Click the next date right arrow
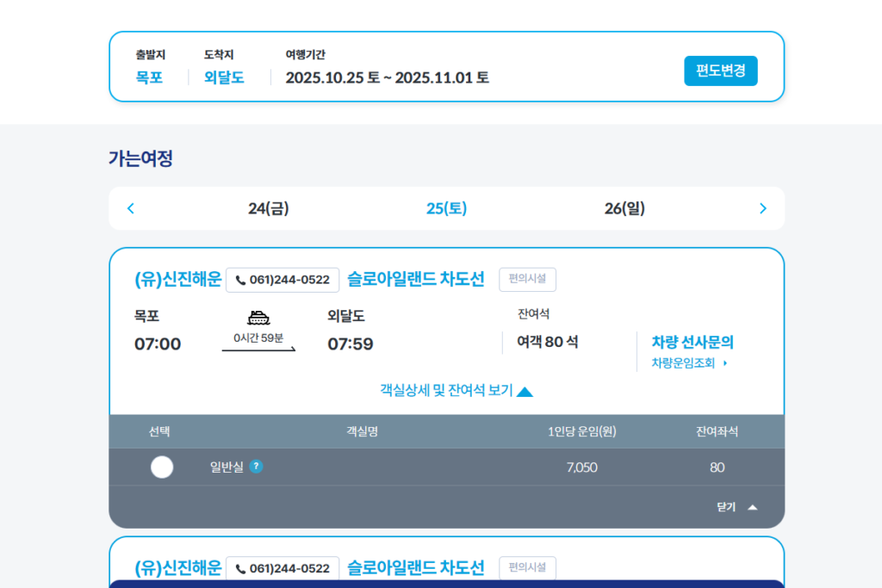 pos(763,208)
